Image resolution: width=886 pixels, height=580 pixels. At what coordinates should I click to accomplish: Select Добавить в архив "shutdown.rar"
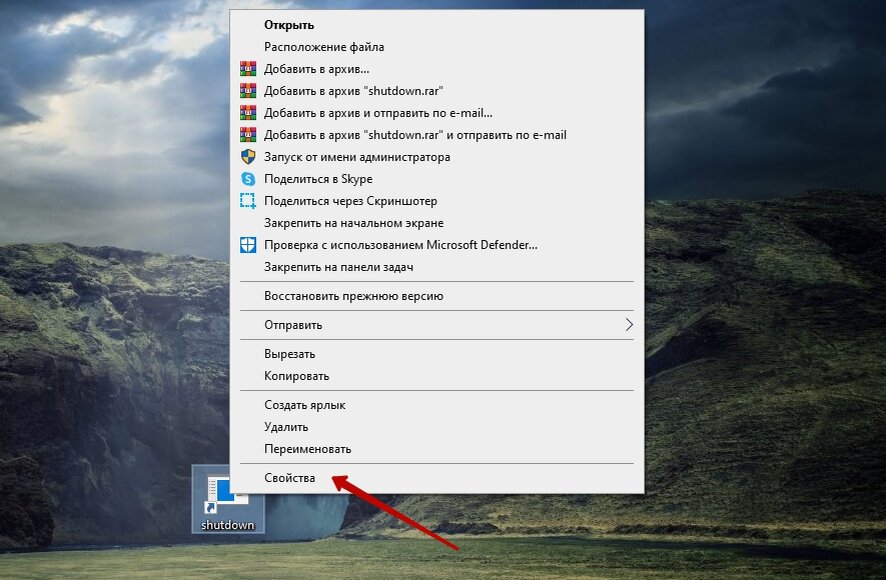click(436, 91)
